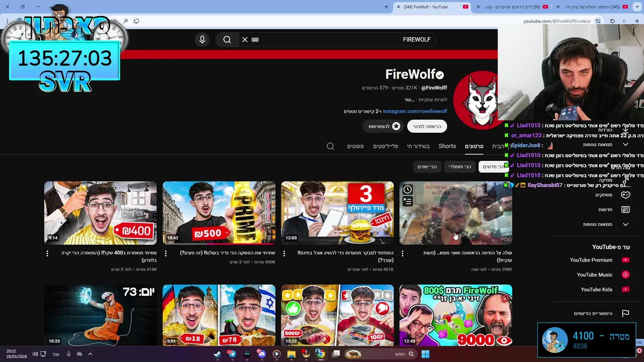This screenshot has width=644, height=362.
Task: Open a new browser tab with the plus icon
Action: pyautogui.click(x=386, y=7)
